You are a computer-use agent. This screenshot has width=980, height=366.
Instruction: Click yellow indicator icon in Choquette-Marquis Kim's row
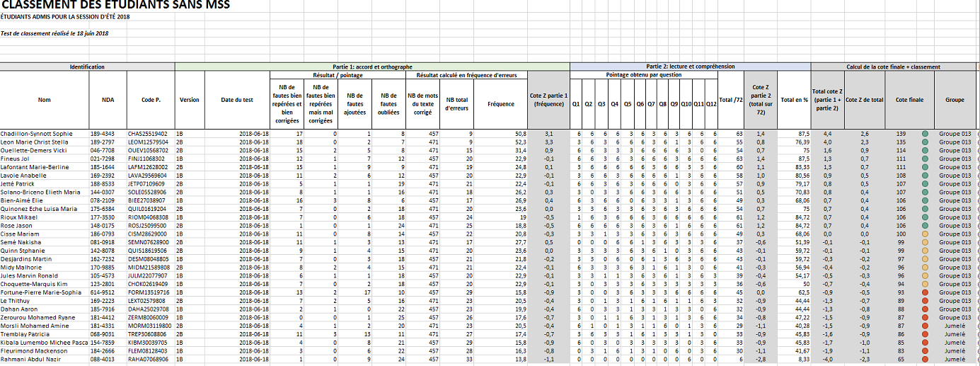[x=924, y=284]
